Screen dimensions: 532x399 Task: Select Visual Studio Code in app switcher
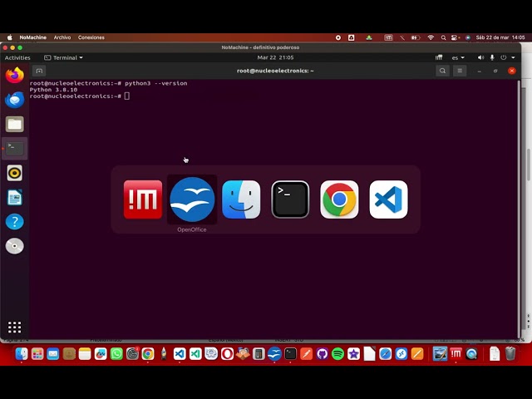pyautogui.click(x=388, y=199)
